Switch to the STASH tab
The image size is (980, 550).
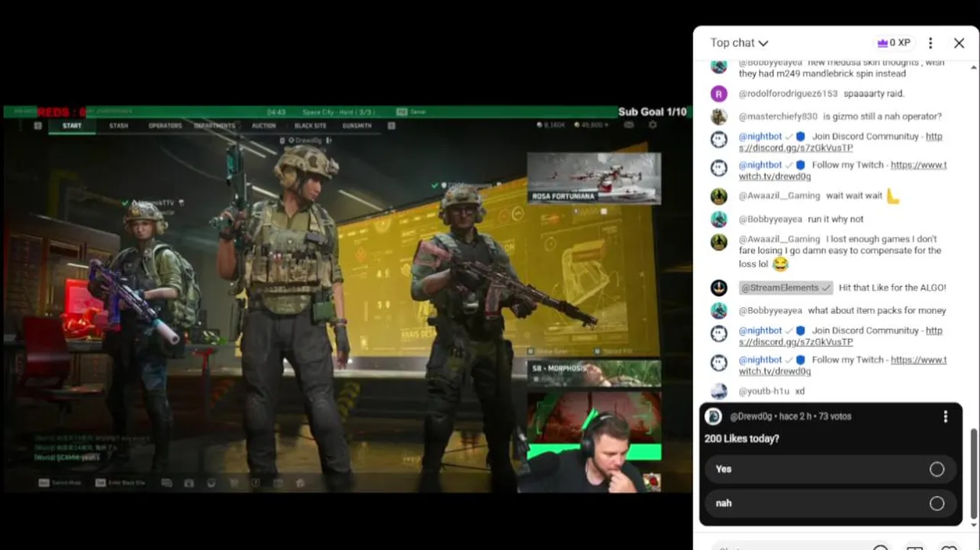click(x=118, y=126)
